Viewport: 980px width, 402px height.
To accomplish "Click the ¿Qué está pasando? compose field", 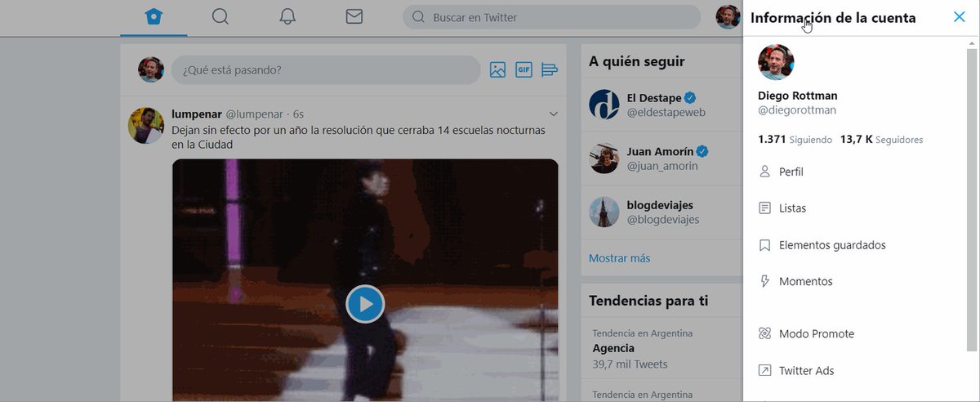I will (x=326, y=70).
